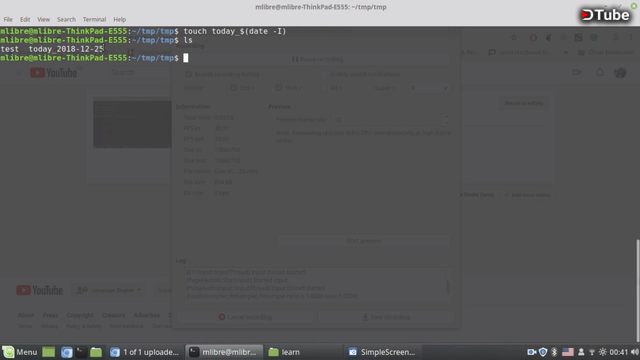Viewport: 640px width, 360px height.
Task: Increase preview frame rate with the up arrow
Action: pos(447,117)
